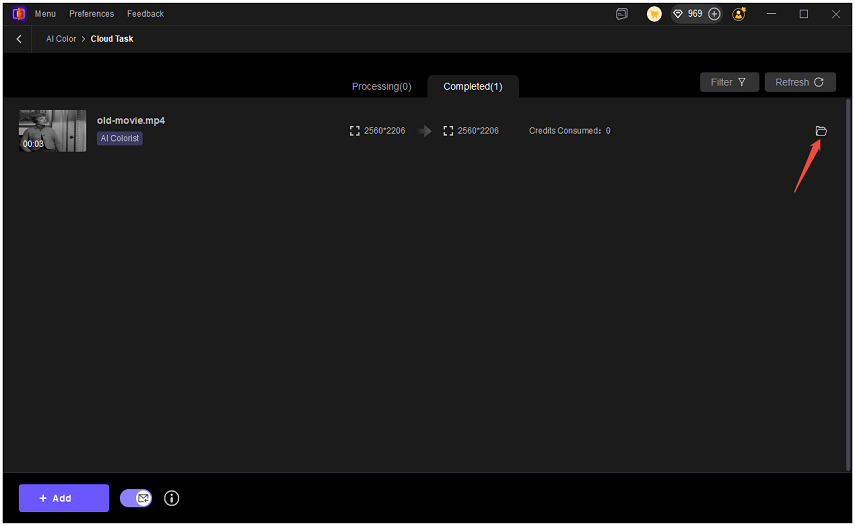
Task: Select the Completed(1) tab
Action: pyautogui.click(x=473, y=86)
